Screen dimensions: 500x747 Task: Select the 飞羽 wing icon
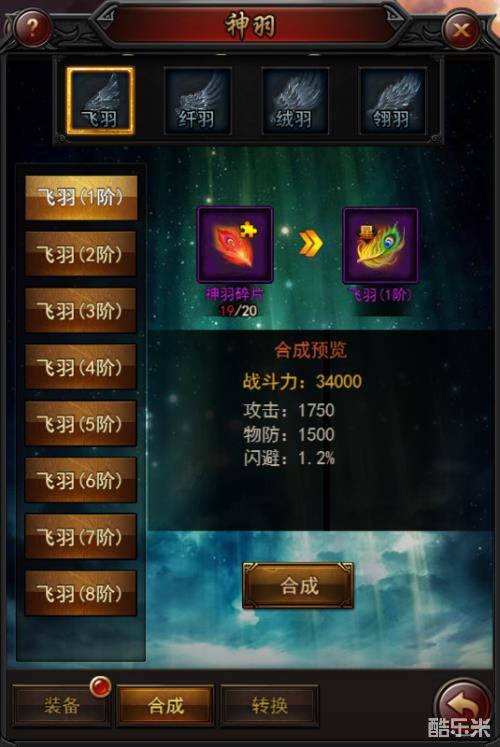(100, 101)
